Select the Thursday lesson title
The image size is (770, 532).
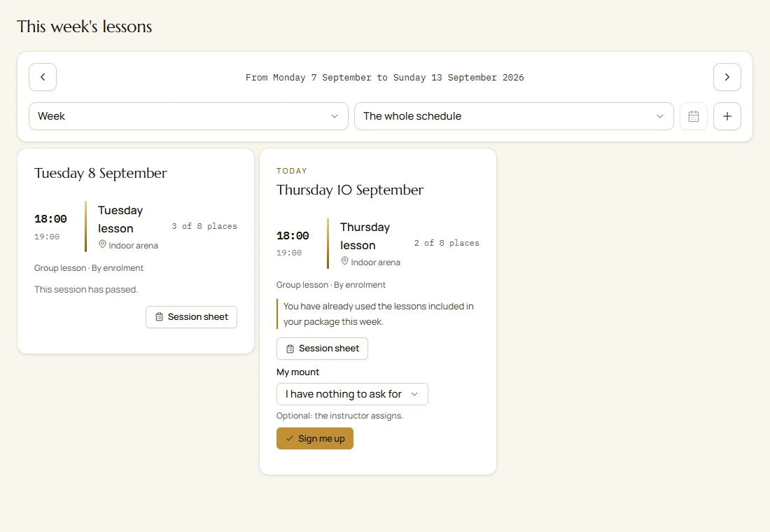pyautogui.click(x=365, y=237)
